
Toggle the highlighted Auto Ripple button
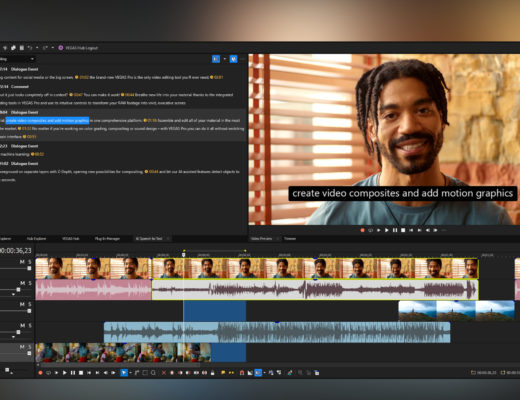(x=258, y=373)
